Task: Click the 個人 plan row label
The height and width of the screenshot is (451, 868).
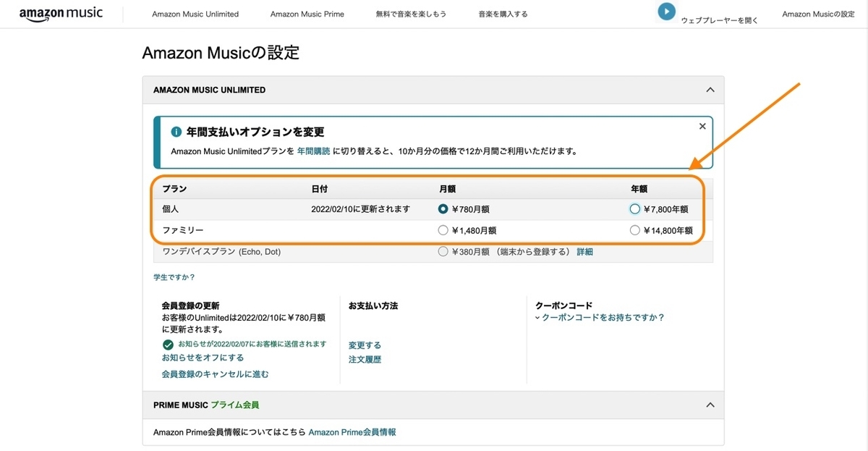Action: [x=170, y=209]
